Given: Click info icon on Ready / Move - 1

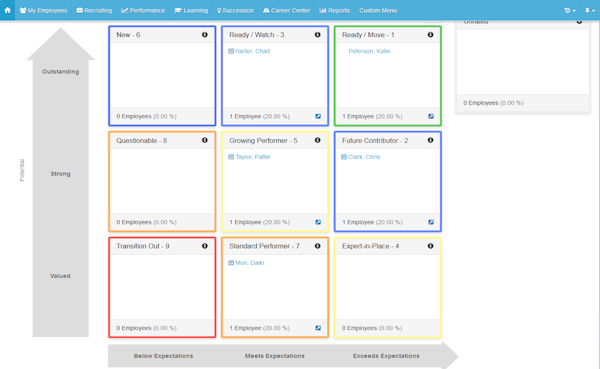Looking at the screenshot, I should point(430,35).
